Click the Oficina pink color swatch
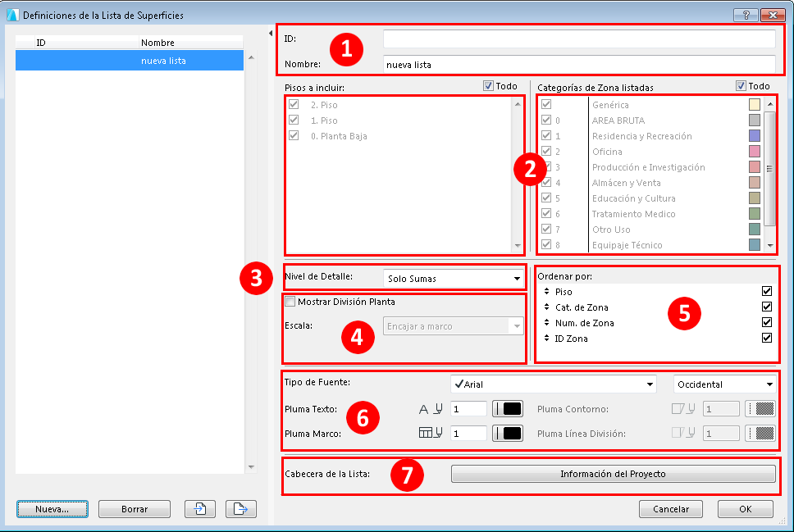794x532 pixels. point(755,151)
